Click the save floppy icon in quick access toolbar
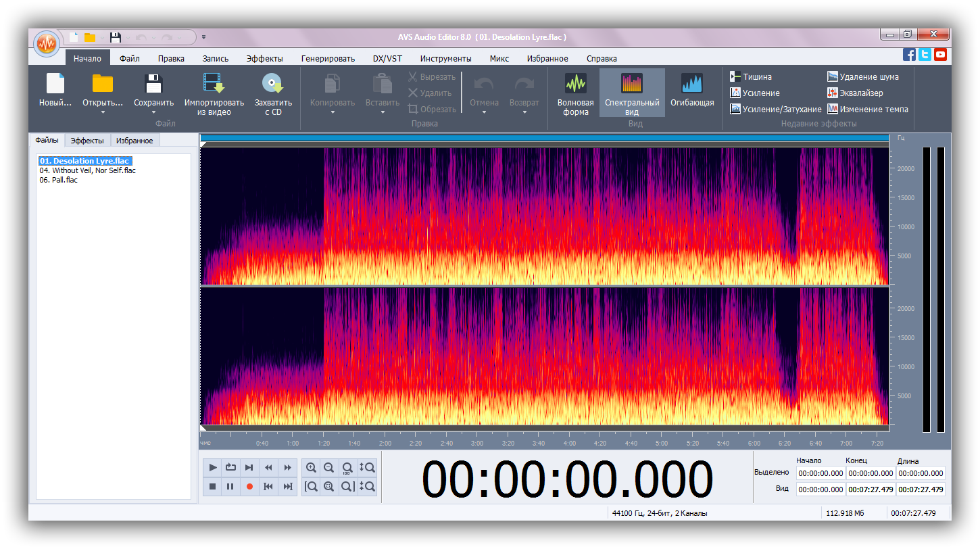Image resolution: width=980 pixels, height=549 pixels. (x=116, y=37)
